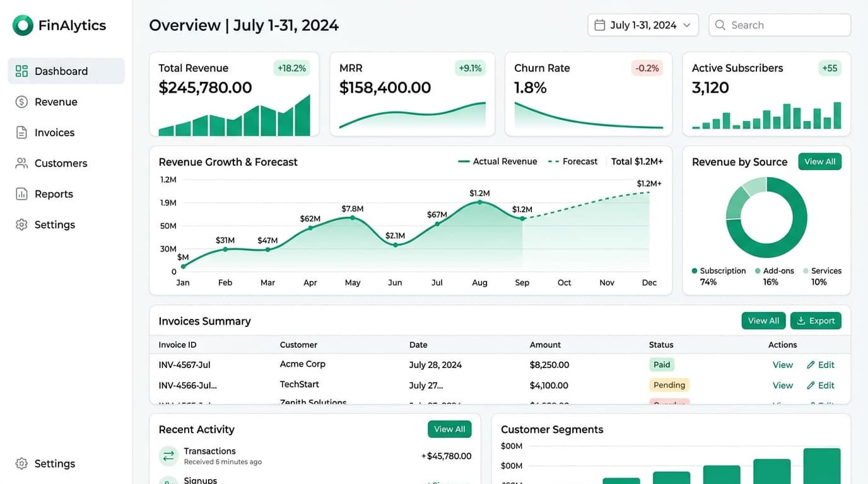Click the $4,100.00 amount cell

point(549,385)
